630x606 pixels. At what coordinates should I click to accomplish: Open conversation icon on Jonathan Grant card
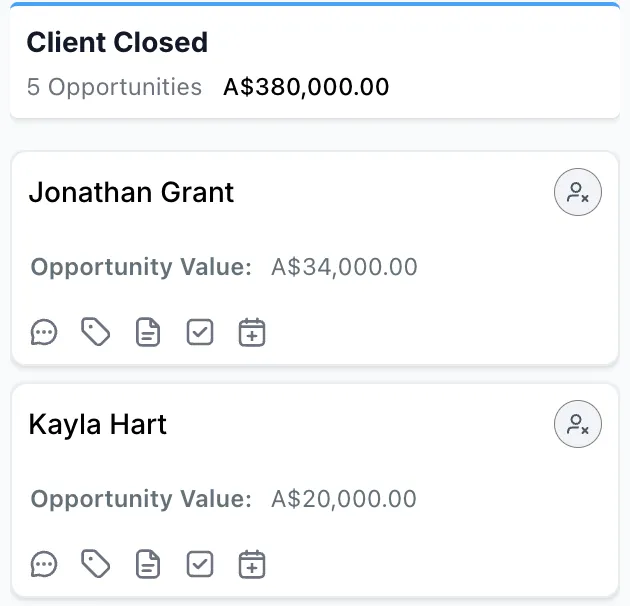click(44, 332)
